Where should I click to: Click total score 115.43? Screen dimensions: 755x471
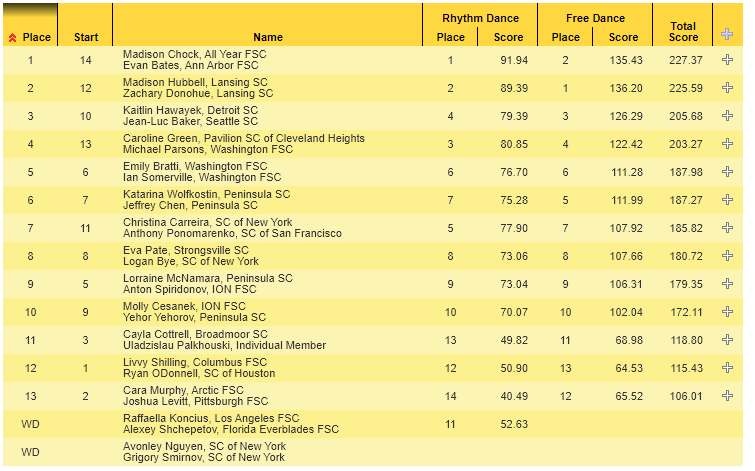pyautogui.click(x=686, y=368)
